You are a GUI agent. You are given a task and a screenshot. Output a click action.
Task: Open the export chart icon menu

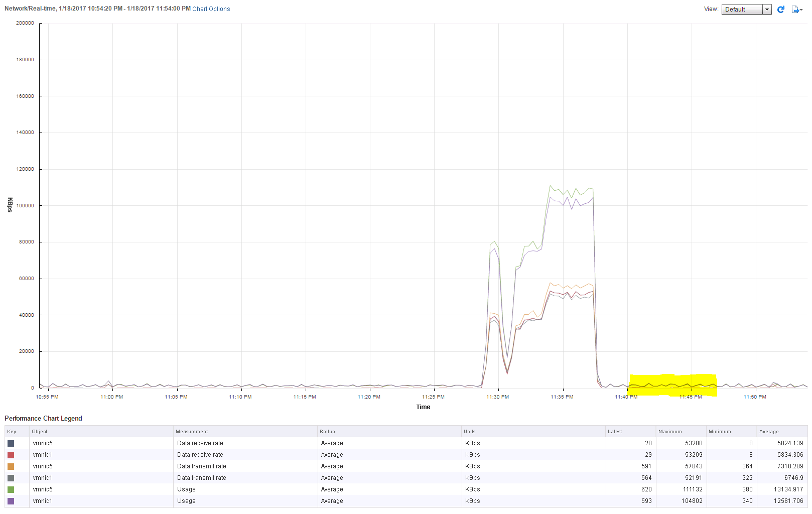pyautogui.click(x=797, y=10)
